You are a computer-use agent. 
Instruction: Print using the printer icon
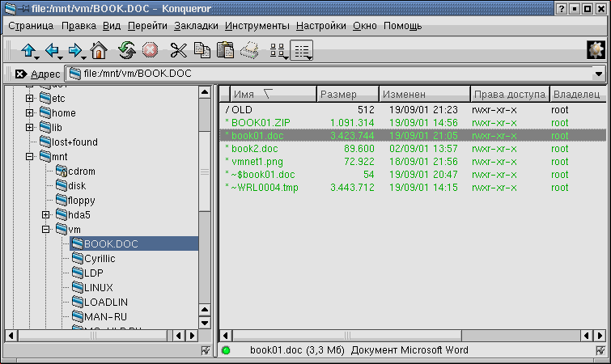point(250,51)
